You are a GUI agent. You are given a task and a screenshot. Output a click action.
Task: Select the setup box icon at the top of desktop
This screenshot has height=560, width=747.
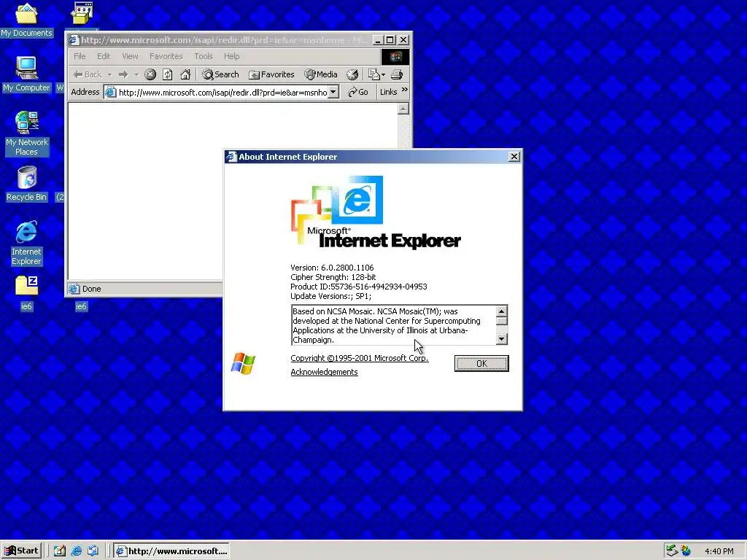[82, 13]
